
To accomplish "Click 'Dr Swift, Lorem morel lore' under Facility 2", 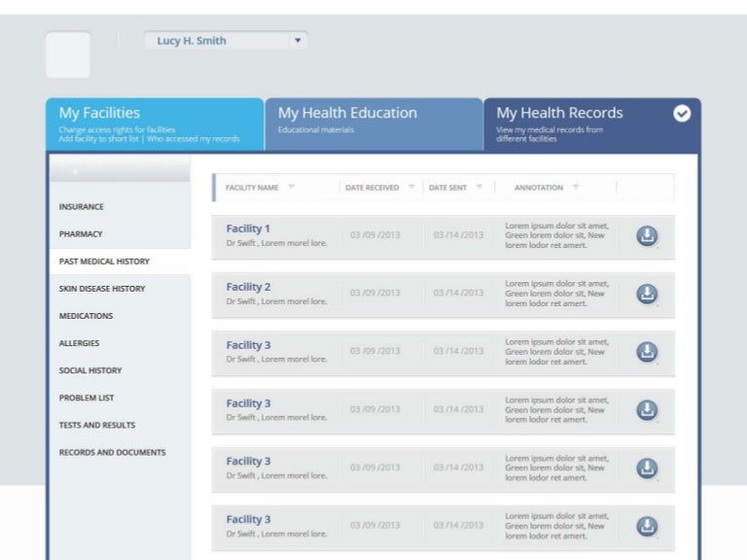I will (x=276, y=301).
